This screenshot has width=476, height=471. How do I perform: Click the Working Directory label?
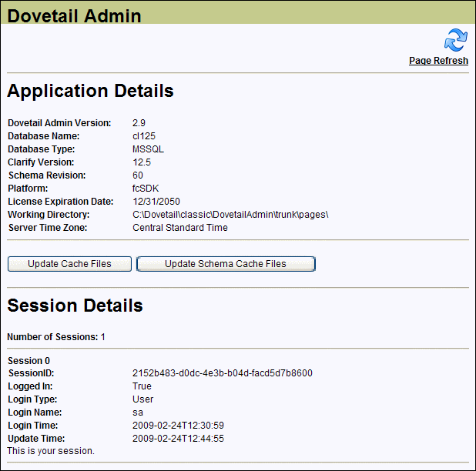pos(49,215)
